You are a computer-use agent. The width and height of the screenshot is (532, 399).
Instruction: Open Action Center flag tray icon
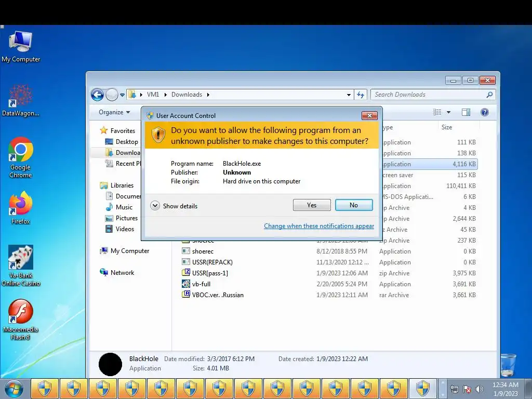click(x=467, y=389)
